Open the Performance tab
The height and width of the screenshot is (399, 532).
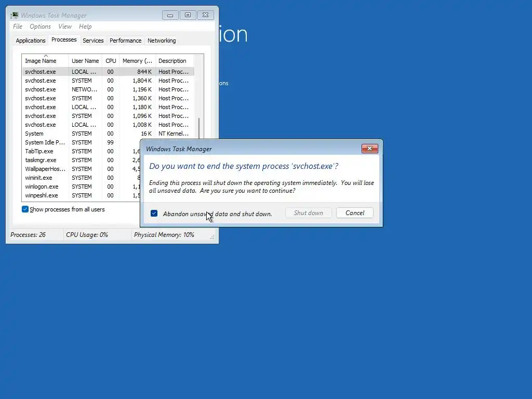126,41
